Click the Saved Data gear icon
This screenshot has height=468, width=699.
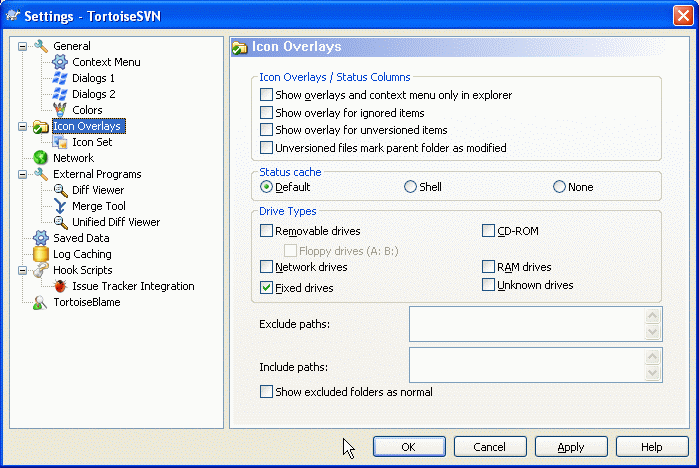[41, 238]
